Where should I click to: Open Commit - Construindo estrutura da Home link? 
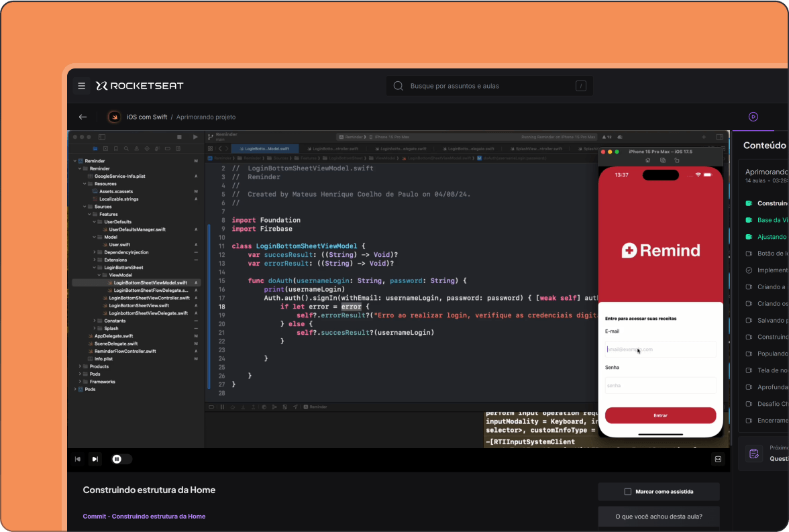click(x=144, y=517)
